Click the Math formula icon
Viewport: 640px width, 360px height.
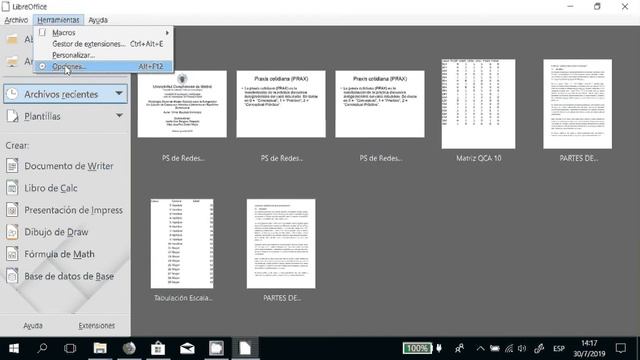pyautogui.click(x=12, y=254)
